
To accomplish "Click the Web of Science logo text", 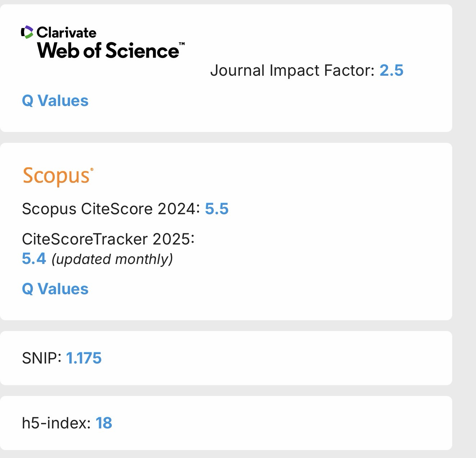I will click(x=107, y=50).
